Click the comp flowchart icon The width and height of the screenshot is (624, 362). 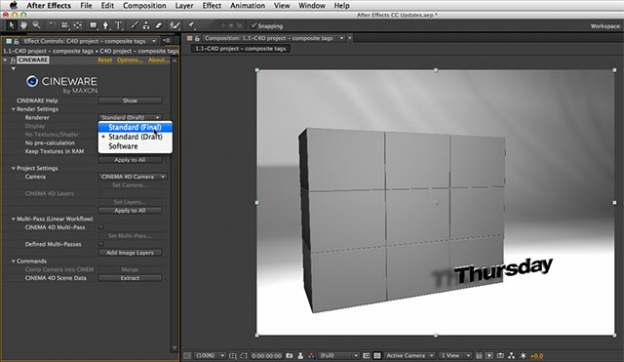coord(511,356)
